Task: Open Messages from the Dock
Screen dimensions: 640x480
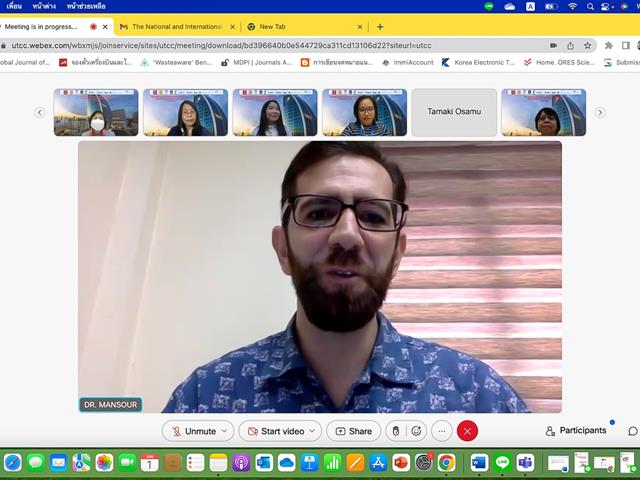Action: point(36,463)
